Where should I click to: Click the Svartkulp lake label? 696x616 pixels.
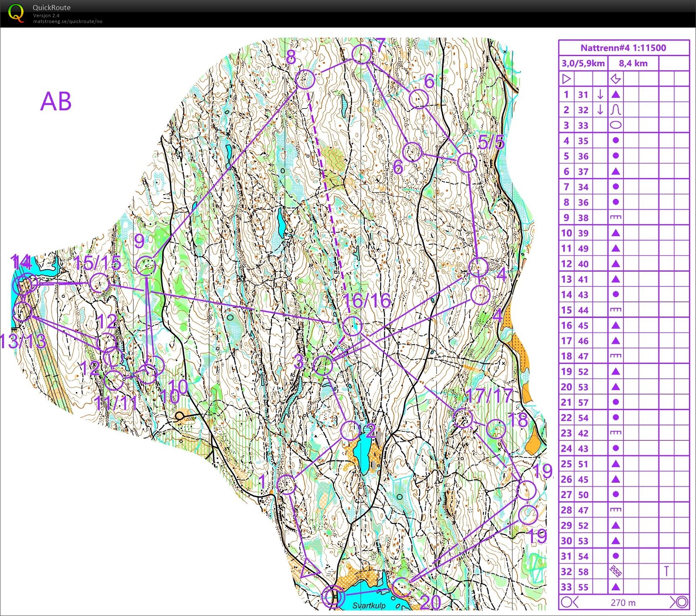369,606
